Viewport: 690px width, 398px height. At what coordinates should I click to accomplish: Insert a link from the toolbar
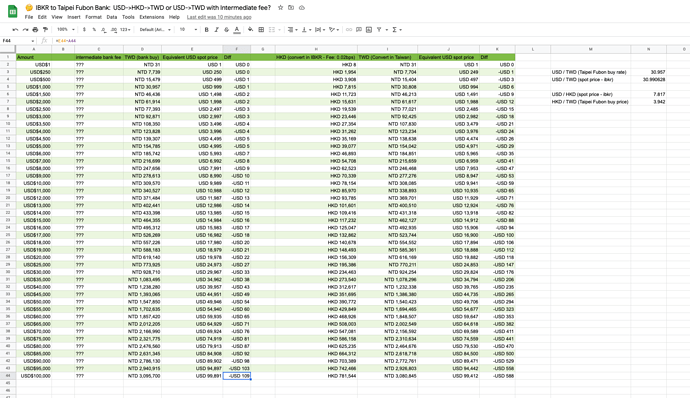349,29
